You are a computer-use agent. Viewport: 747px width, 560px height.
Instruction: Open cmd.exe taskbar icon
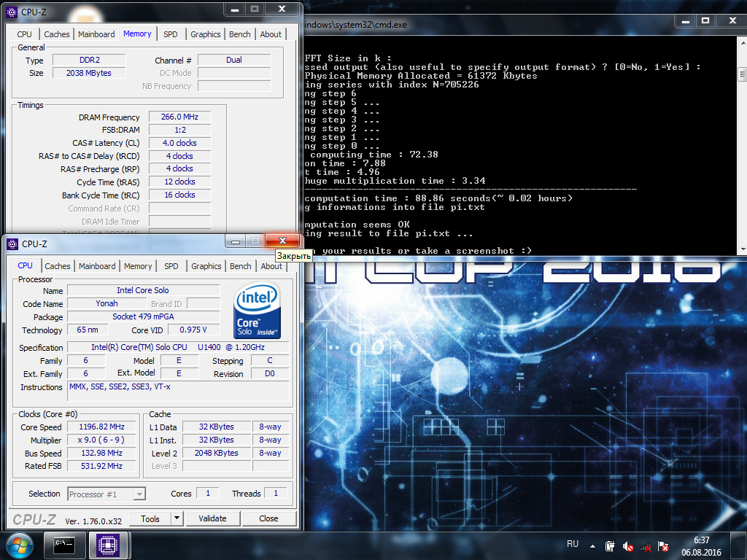64,545
